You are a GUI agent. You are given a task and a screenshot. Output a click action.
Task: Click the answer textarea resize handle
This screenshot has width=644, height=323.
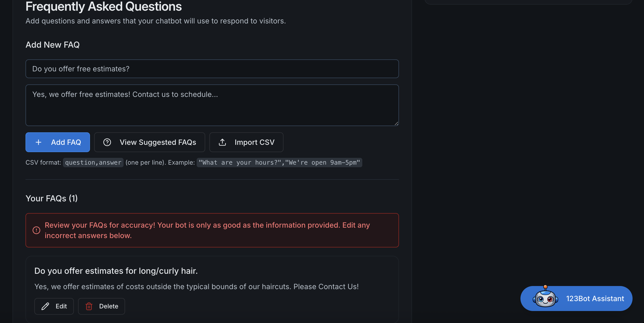tap(396, 123)
